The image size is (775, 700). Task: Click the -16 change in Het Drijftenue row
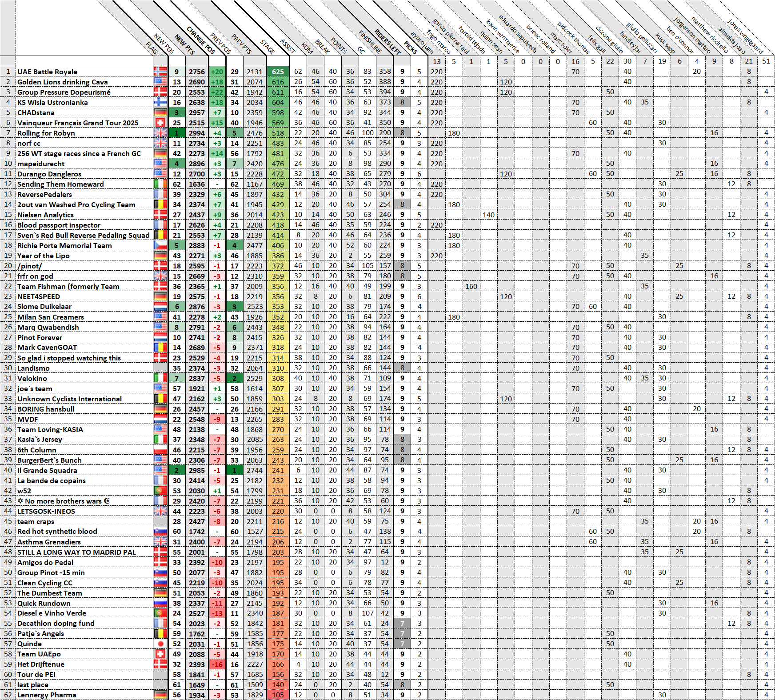[x=217, y=664]
